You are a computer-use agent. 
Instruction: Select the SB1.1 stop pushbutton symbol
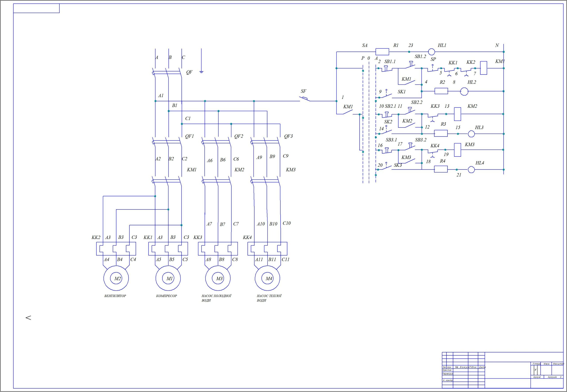(x=386, y=69)
